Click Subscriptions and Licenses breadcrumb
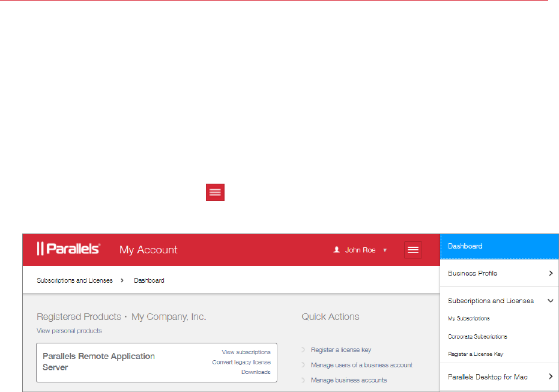This screenshot has height=392, width=559. [x=74, y=280]
